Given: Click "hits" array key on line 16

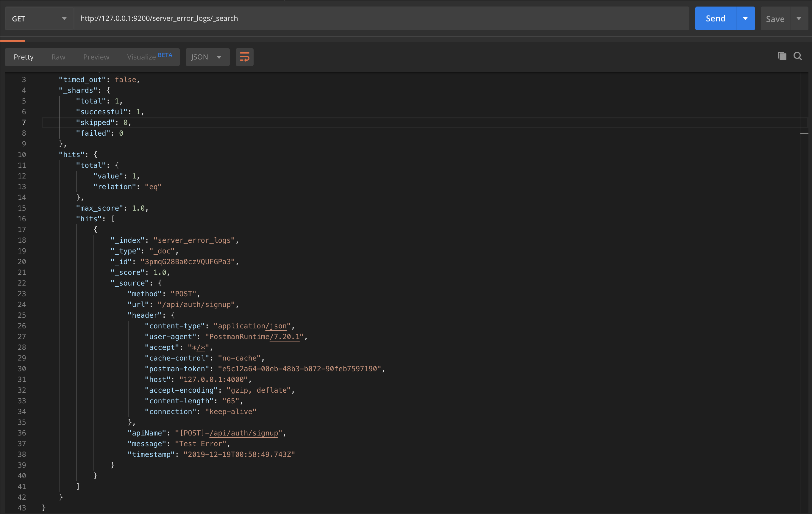Looking at the screenshot, I should pos(89,219).
